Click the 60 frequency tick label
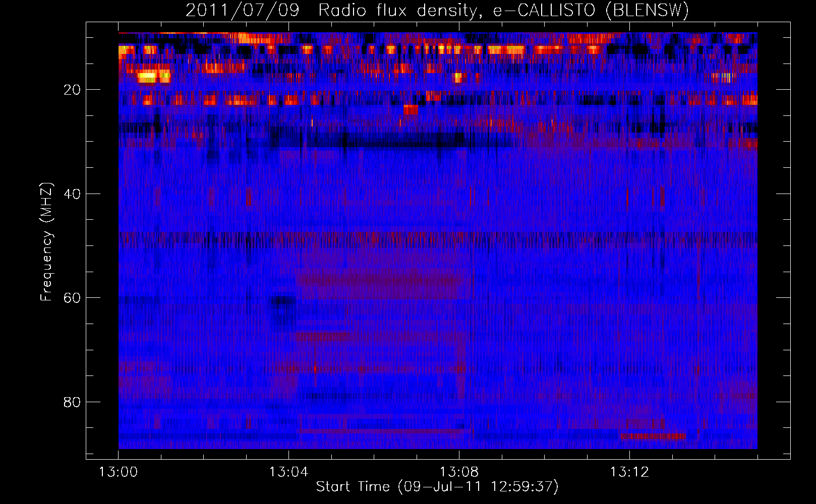This screenshot has height=504, width=816. [72, 298]
